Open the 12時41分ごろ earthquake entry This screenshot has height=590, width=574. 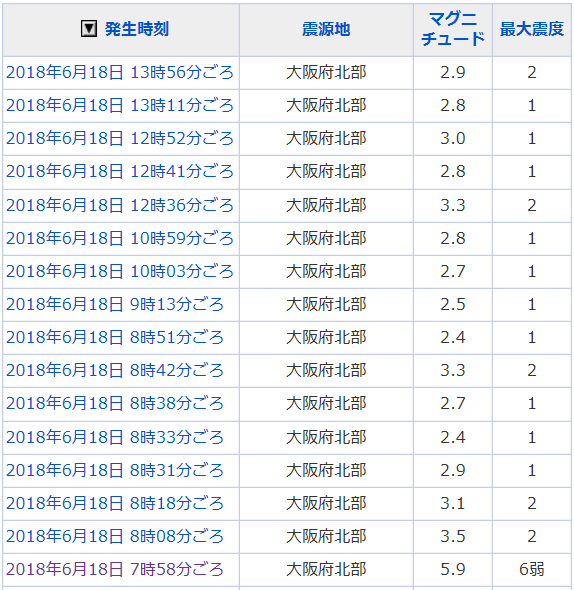coord(120,172)
